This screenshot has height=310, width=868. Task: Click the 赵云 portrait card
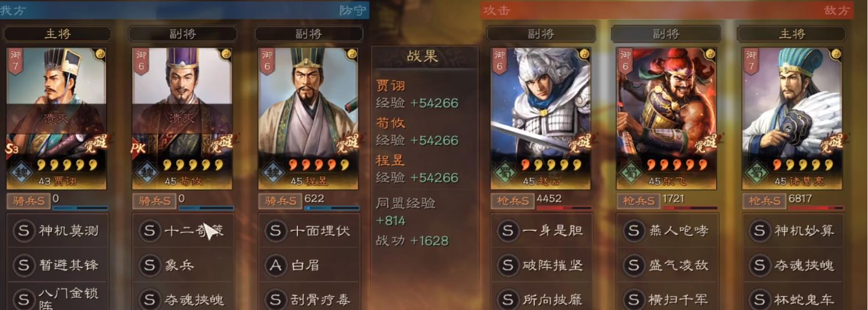tap(540, 118)
